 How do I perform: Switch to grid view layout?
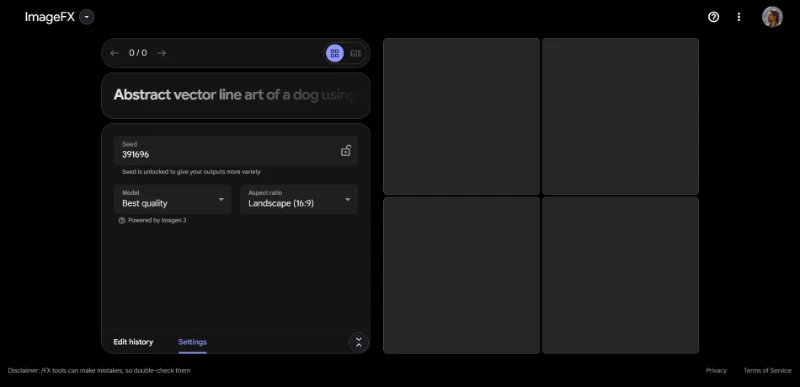[335, 53]
